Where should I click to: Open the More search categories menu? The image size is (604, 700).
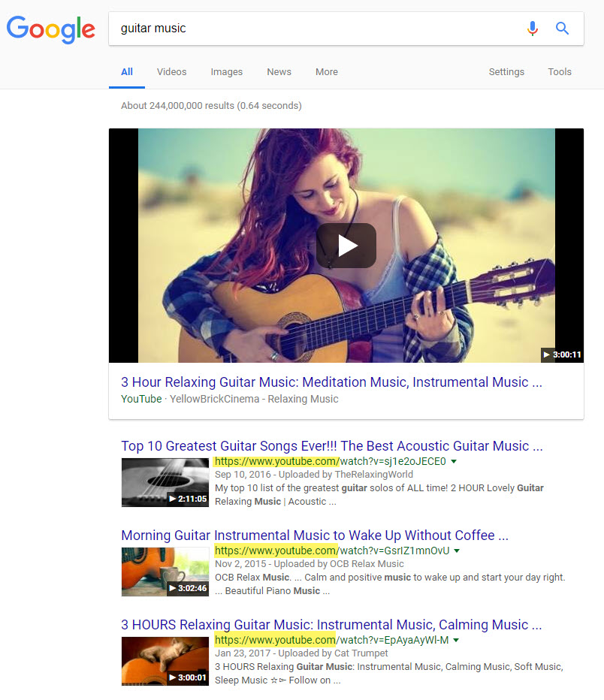tap(326, 72)
